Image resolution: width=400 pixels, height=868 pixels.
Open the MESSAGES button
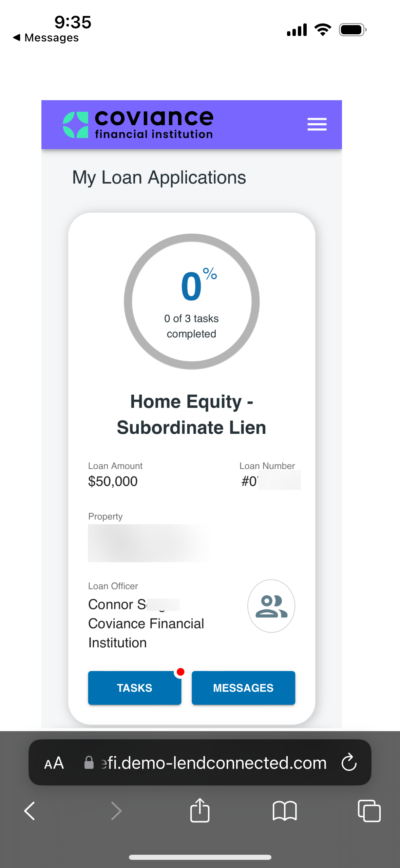pyautogui.click(x=243, y=688)
